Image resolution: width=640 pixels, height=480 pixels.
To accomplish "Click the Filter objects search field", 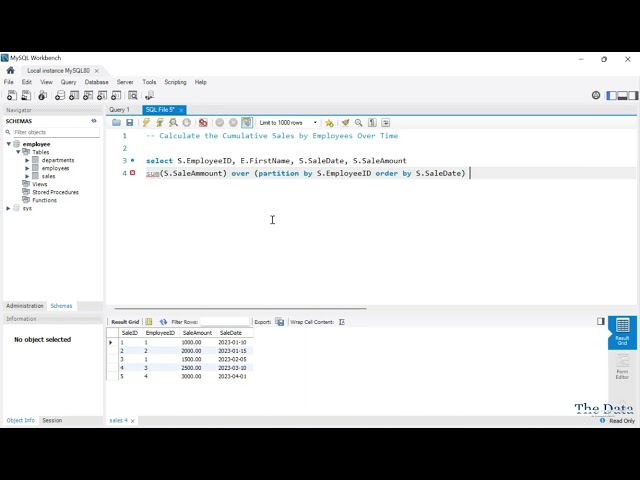I will pos(56,132).
